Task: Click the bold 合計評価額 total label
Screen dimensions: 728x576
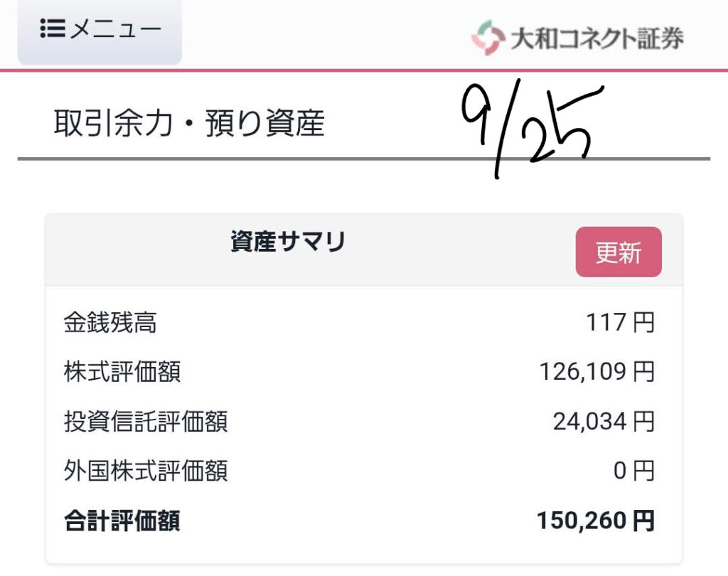Action: [122, 521]
